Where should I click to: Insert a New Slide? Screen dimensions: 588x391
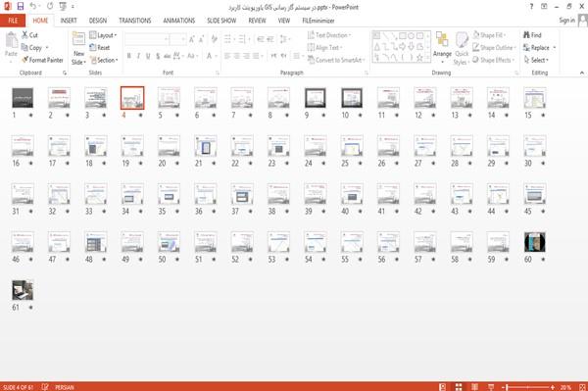[x=78, y=49]
